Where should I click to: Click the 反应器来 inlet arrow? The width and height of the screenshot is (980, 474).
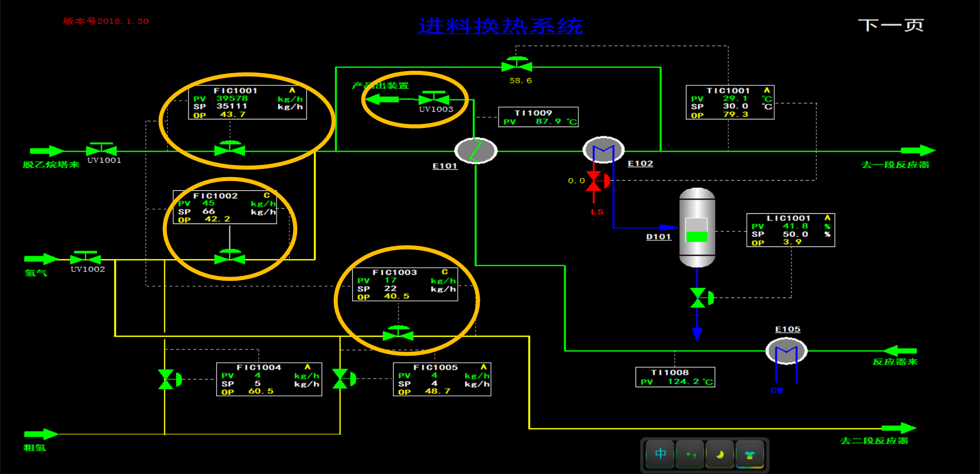click(900, 351)
